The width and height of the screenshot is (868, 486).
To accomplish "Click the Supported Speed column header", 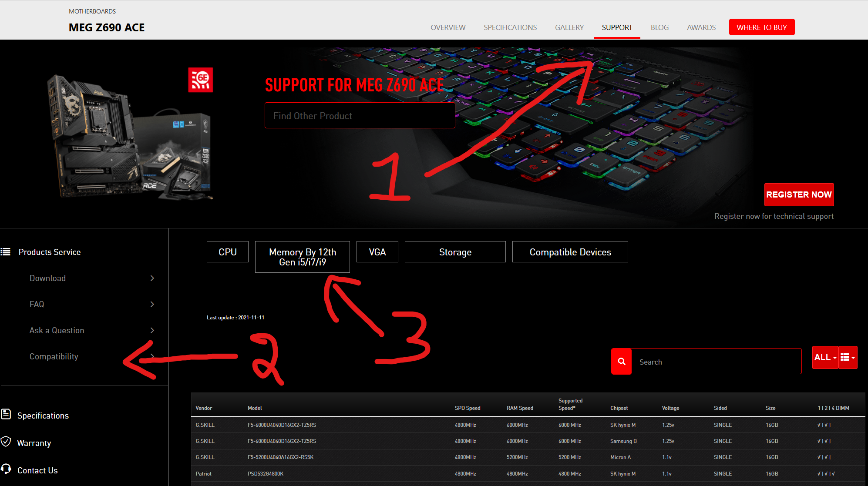I will pyautogui.click(x=570, y=404).
